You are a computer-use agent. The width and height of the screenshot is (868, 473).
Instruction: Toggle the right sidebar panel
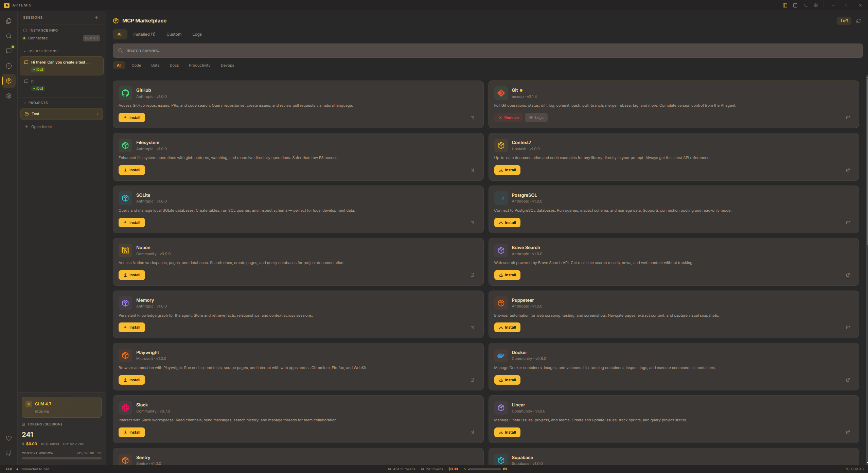pyautogui.click(x=795, y=5)
